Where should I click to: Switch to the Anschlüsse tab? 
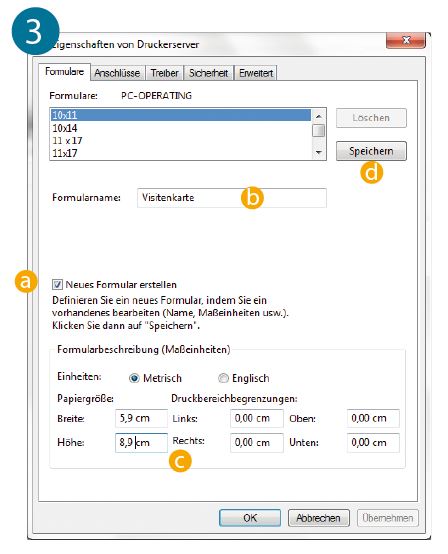tap(117, 73)
